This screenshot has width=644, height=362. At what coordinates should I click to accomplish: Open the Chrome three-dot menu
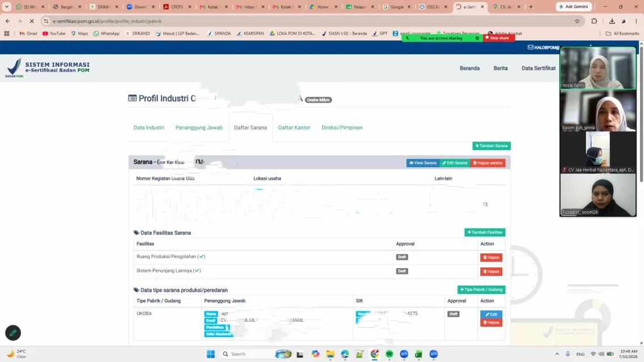pos(636,21)
